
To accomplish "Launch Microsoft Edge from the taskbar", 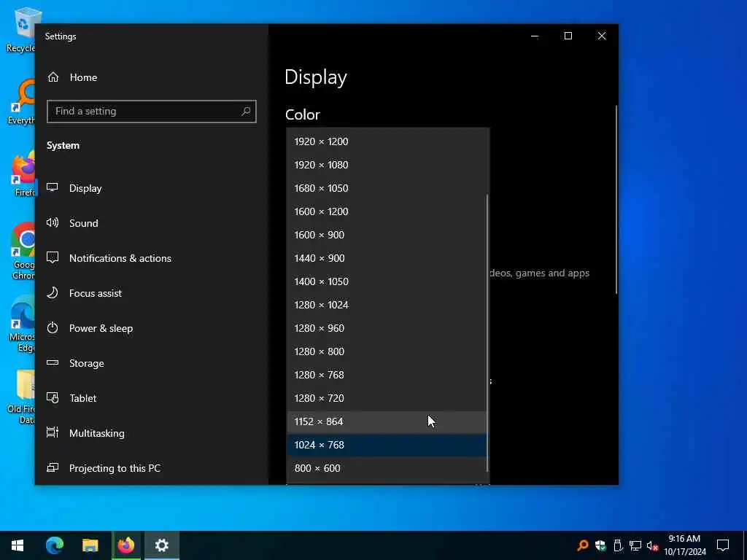I will [54, 545].
